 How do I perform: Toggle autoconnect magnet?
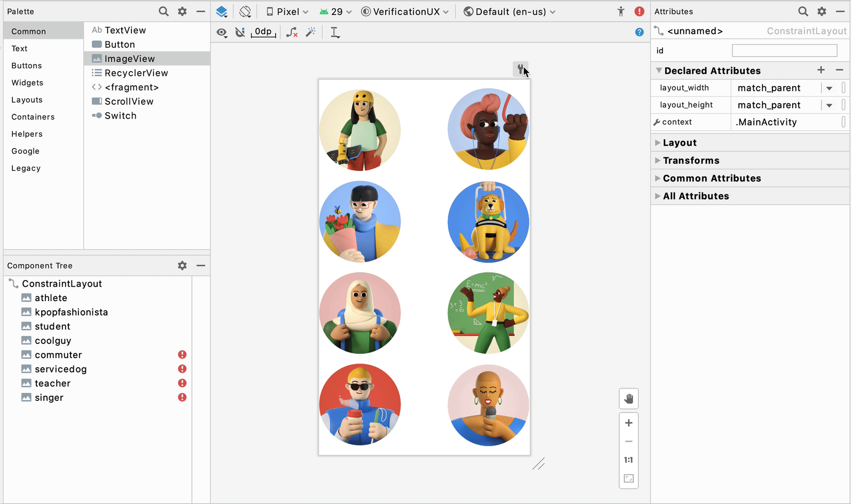(240, 33)
